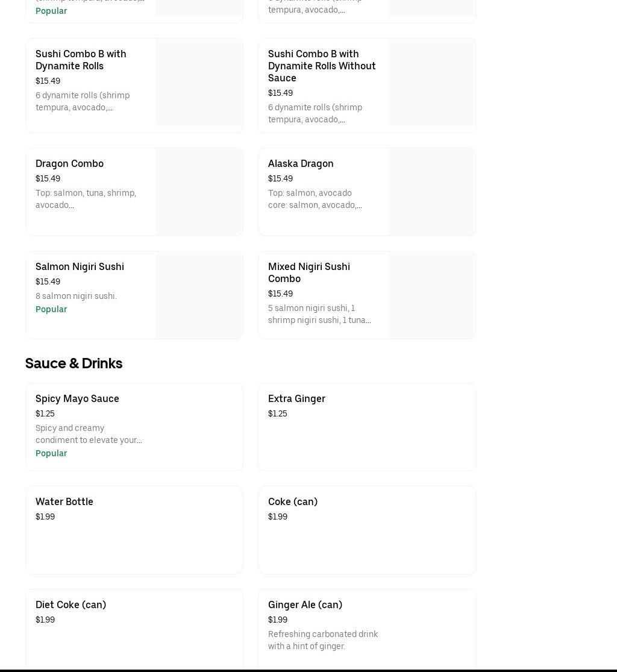Pick the Coke (can) drink

click(293, 501)
